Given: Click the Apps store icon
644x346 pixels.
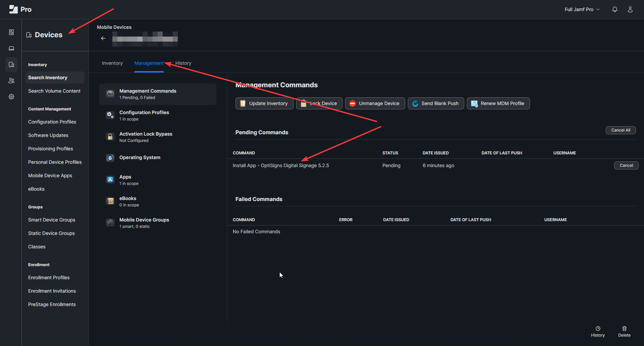Looking at the screenshot, I should 110,180.
